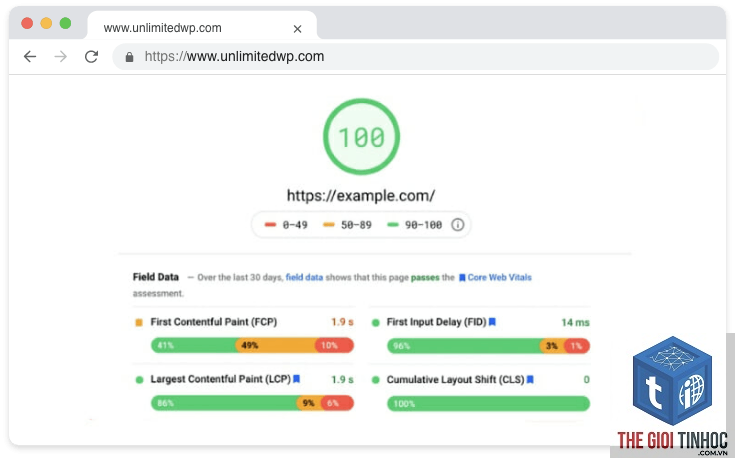Click the 1.9 s FCP value

[342, 322]
